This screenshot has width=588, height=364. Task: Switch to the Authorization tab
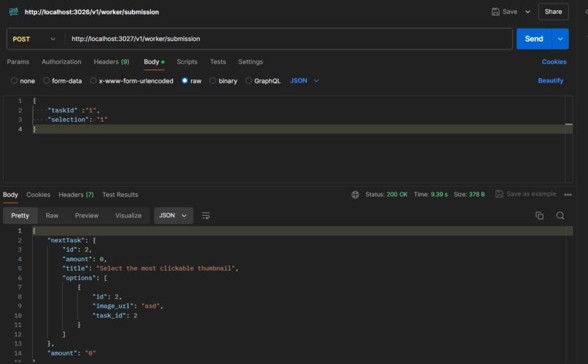coord(61,62)
